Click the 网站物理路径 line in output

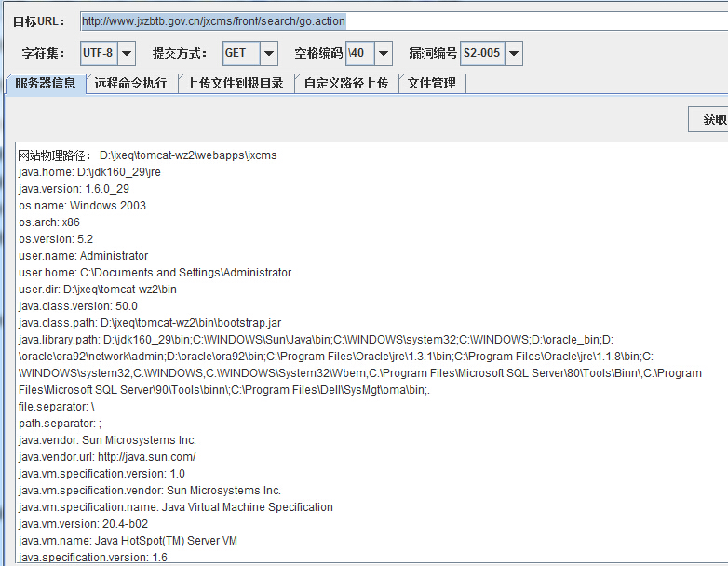[x=148, y=155]
